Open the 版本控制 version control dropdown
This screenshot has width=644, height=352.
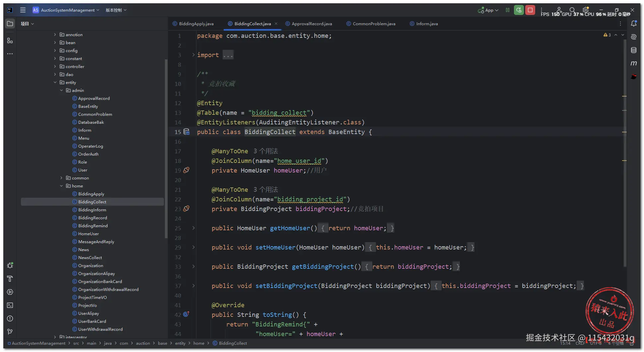[x=116, y=10]
